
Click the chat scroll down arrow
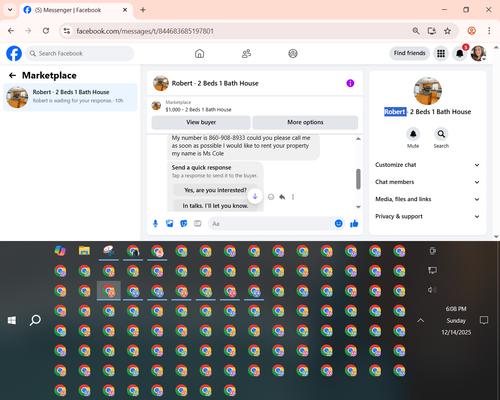[x=358, y=207]
